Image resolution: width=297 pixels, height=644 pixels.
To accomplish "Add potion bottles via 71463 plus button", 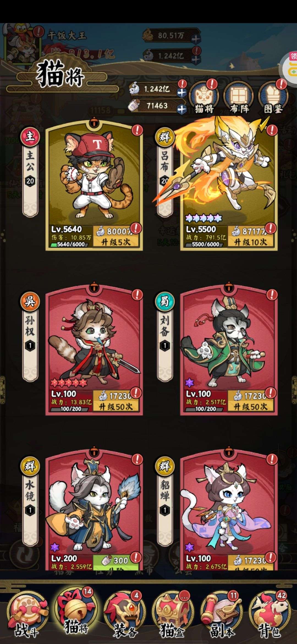I will tap(182, 110).
